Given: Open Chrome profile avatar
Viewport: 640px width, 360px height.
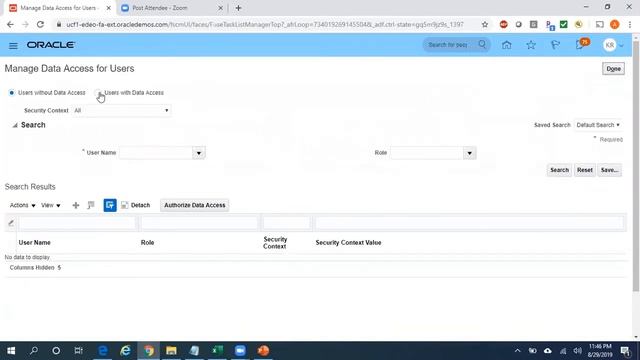Looking at the screenshot, I should tap(615, 24).
